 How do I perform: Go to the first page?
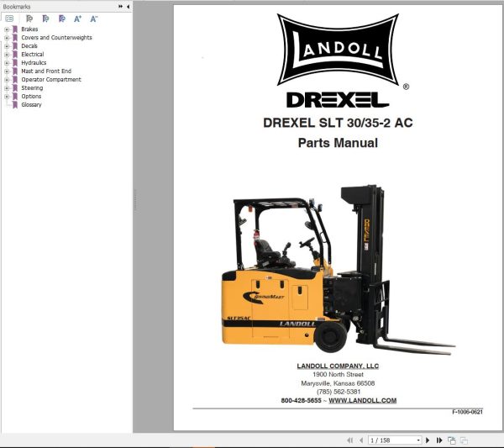pyautogui.click(x=350, y=440)
